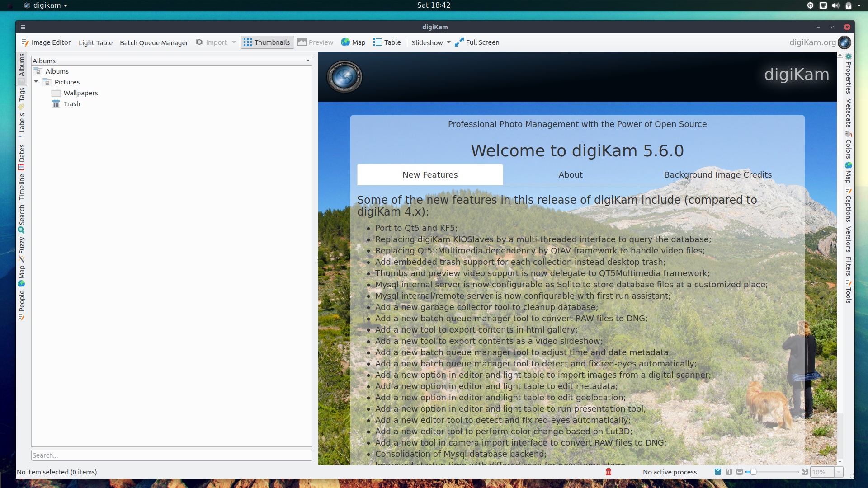Open the Image Editor
Viewport: 868px width, 488px height.
[x=47, y=42]
